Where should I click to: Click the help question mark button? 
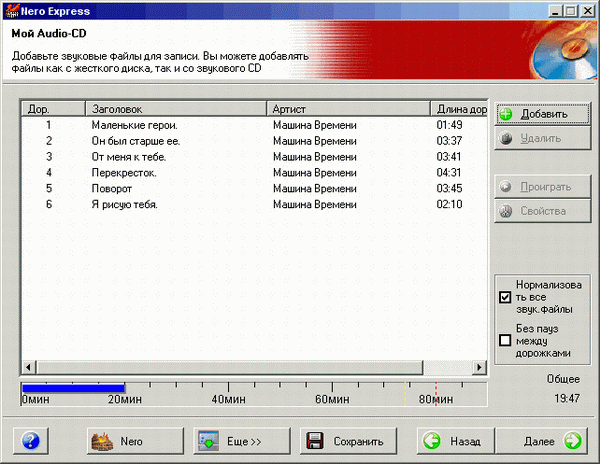pos(31,441)
